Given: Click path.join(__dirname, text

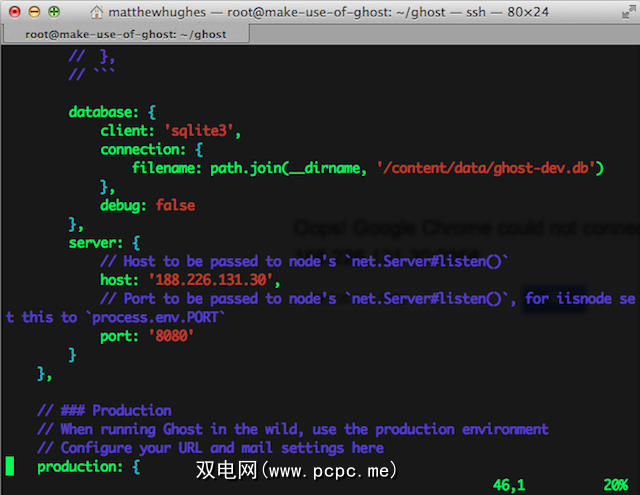Looking at the screenshot, I should [288, 168].
